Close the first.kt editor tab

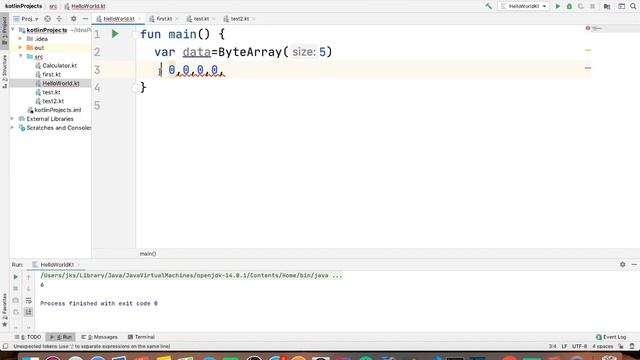pos(176,19)
